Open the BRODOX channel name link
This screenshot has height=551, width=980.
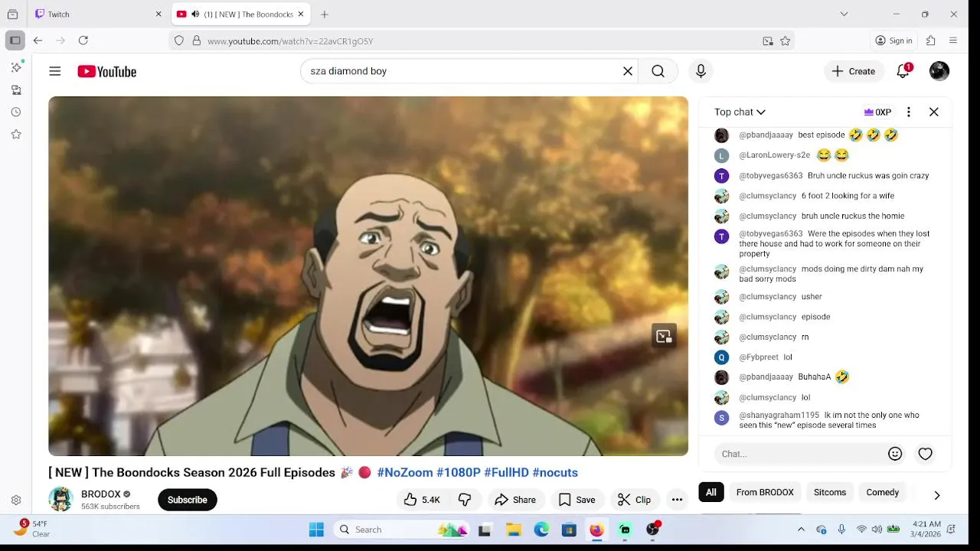tap(101, 494)
